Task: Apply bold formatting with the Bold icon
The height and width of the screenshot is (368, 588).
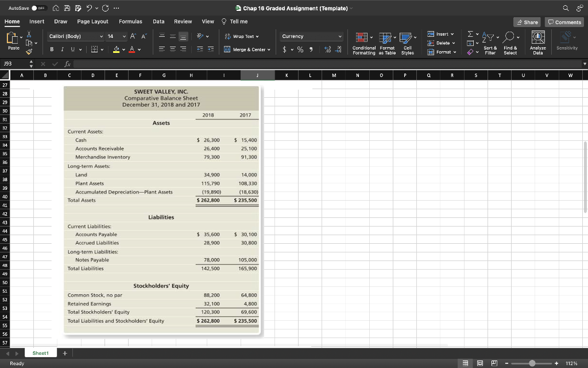Action: coord(52,49)
